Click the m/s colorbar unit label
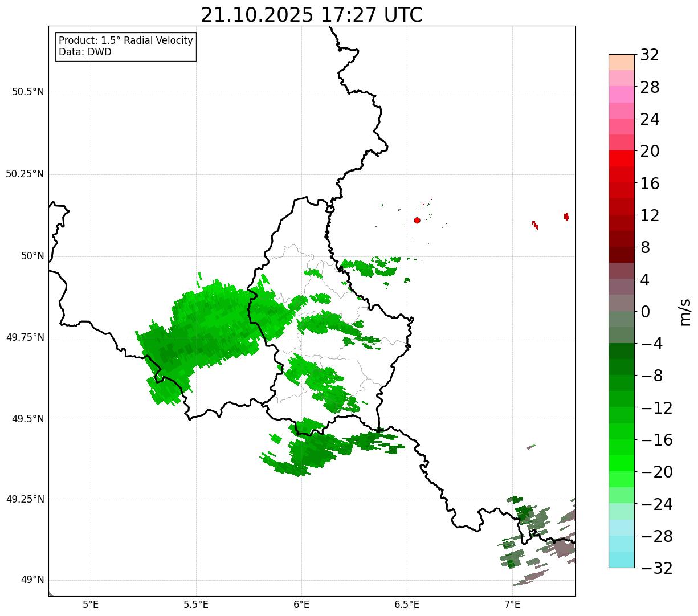Screen dimensions: 698x616 [x=685, y=312]
